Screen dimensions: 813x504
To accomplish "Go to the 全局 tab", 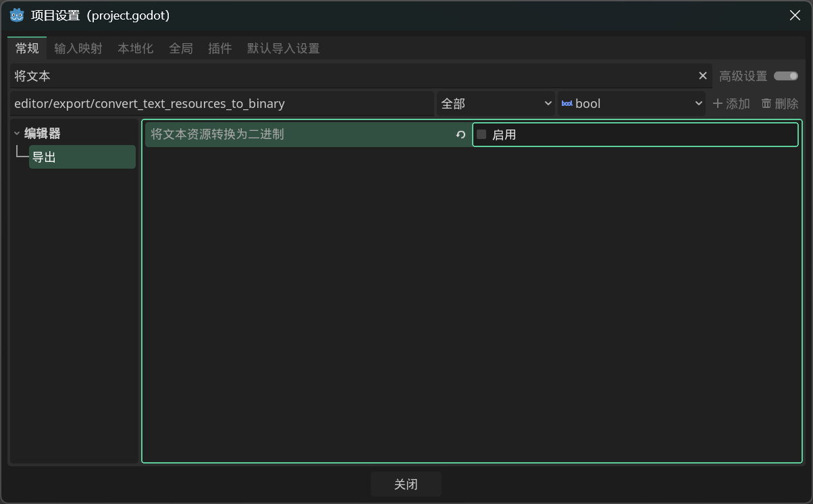I will point(181,49).
